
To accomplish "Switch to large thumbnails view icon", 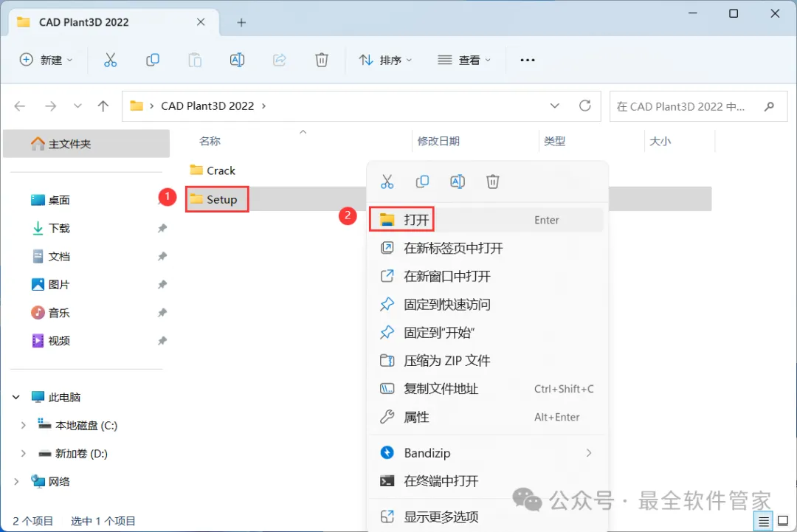I will [783, 522].
